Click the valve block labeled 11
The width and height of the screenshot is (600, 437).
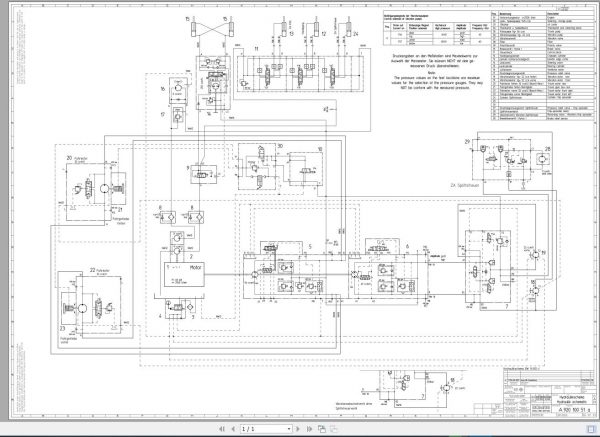[298, 73]
